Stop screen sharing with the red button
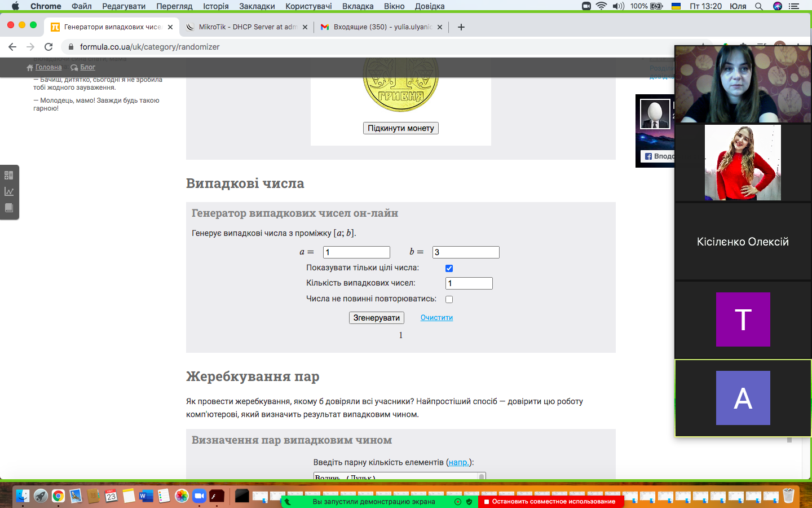 (551, 501)
